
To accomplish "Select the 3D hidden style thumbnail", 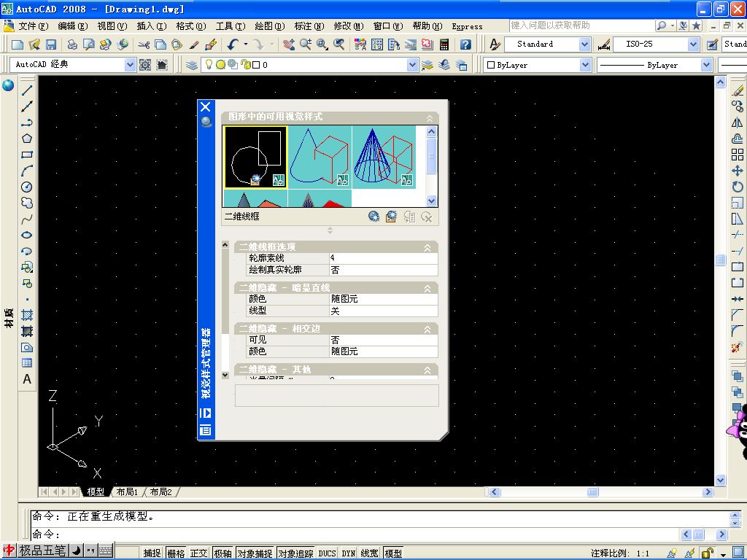I will (x=320, y=157).
